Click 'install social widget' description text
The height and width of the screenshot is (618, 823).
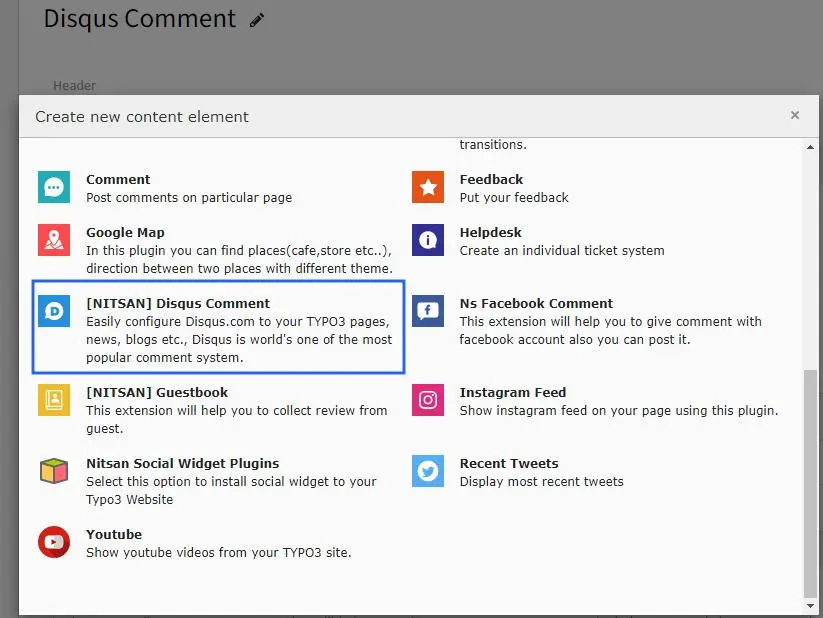pos(231,491)
